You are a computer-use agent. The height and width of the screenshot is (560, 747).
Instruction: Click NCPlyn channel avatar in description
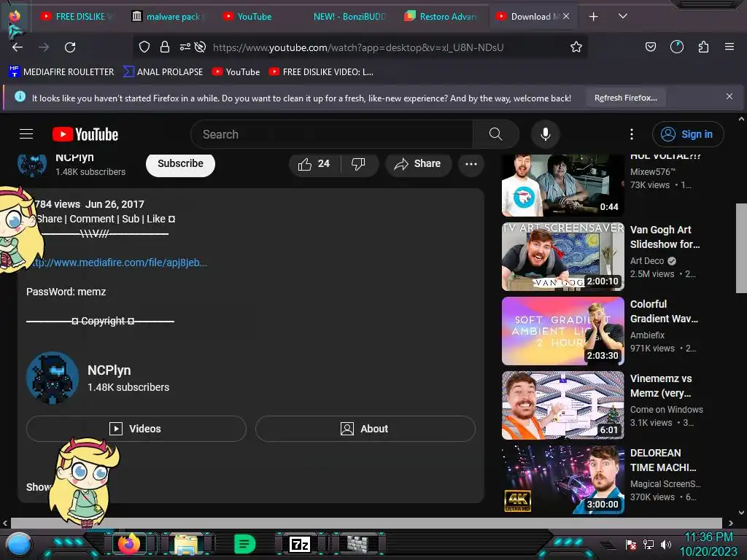(x=52, y=378)
